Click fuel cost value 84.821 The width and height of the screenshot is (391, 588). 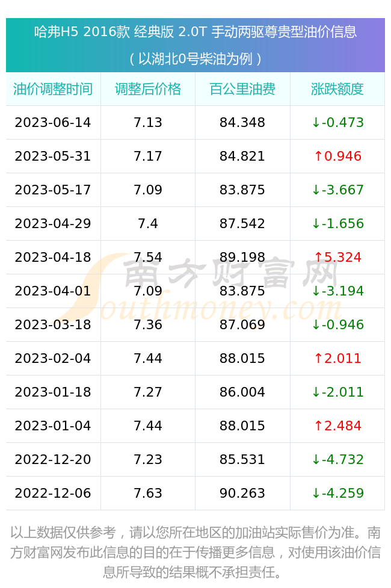242,156
